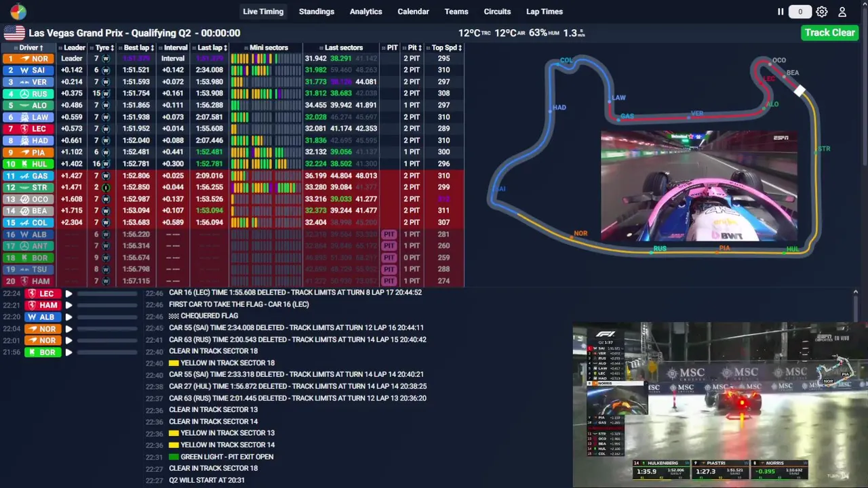The image size is (868, 488).
Task: Play the 22:24 LEC team radio clip
Action: pyautogui.click(x=68, y=293)
